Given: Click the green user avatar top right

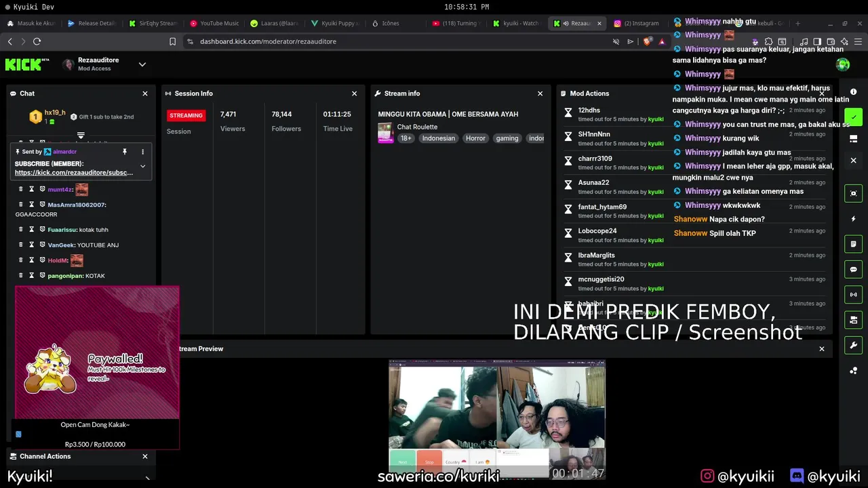Looking at the screenshot, I should (x=843, y=64).
